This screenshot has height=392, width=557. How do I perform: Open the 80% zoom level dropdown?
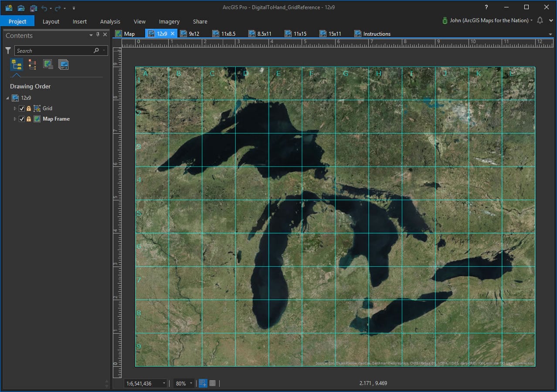(x=191, y=383)
